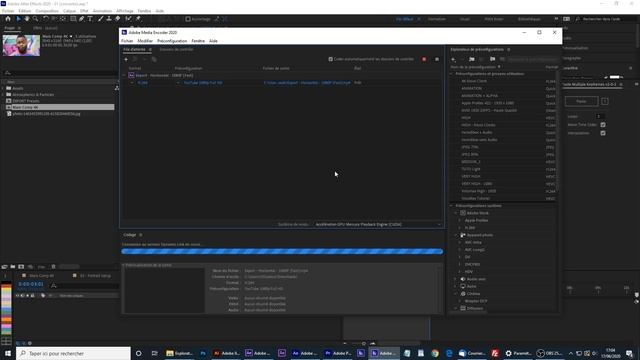
Task: Click the Windows Start button
Action: (x=8, y=353)
